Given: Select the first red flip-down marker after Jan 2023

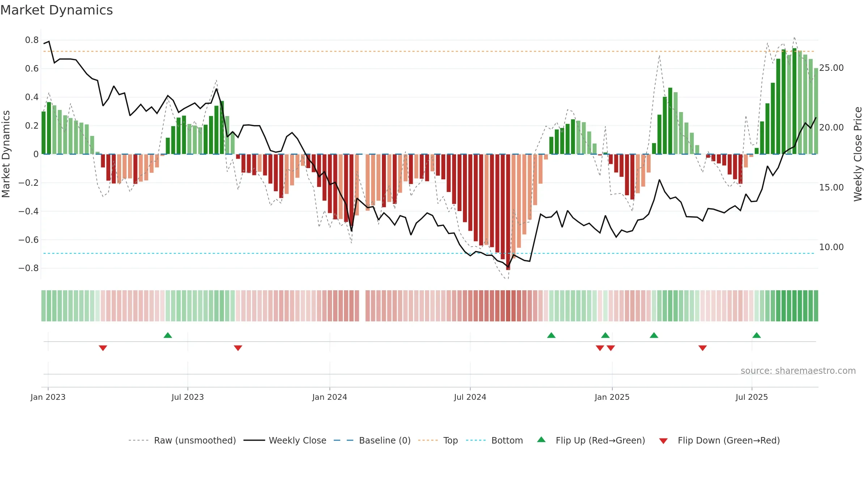Looking at the screenshot, I should click(x=103, y=348).
